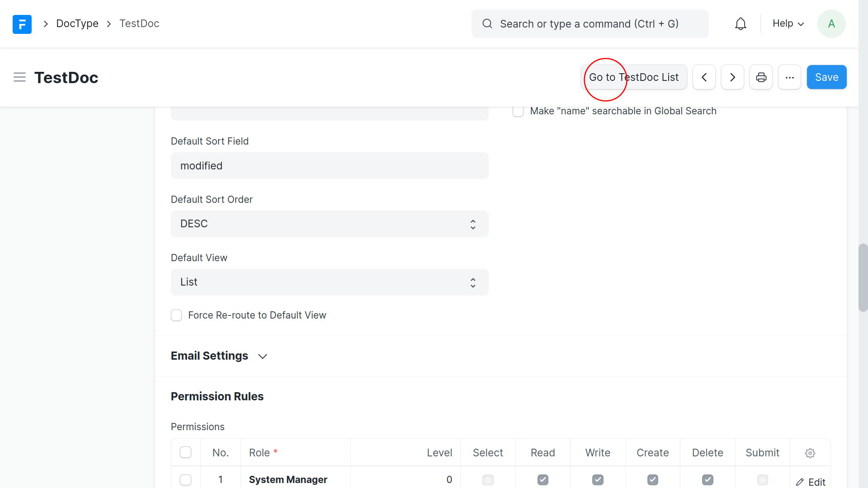
Task: Toggle the sidebar hamburger menu
Action: click(19, 77)
